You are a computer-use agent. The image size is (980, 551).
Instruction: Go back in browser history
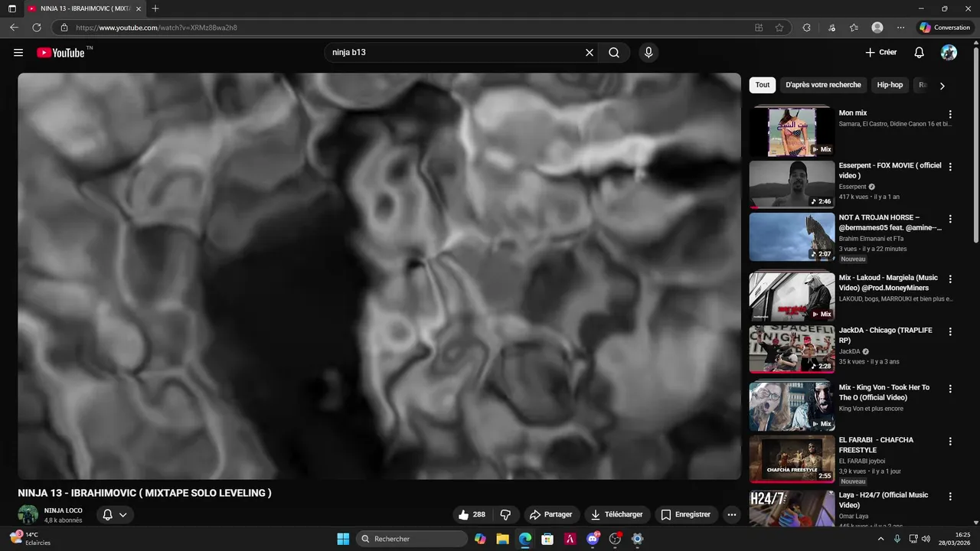click(x=14, y=28)
